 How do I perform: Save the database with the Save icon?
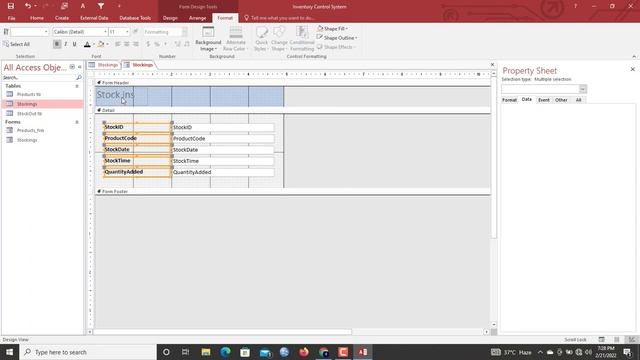[x=11, y=6]
